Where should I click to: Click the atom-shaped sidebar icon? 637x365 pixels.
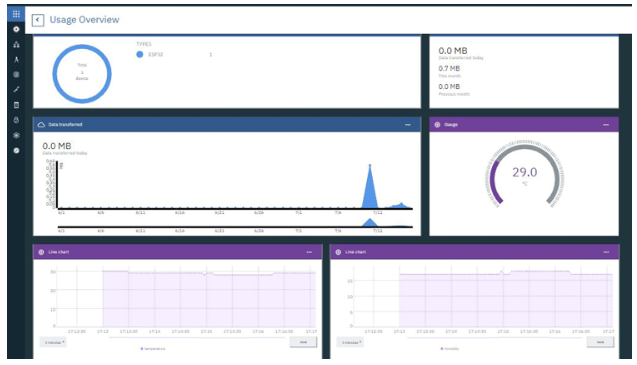16,135
